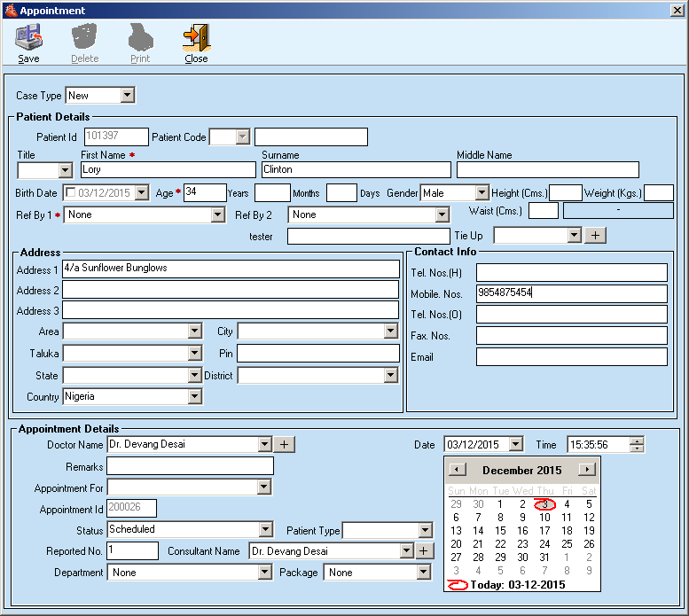
Task: Click plus button next to Doctor Name
Action: coord(284,444)
